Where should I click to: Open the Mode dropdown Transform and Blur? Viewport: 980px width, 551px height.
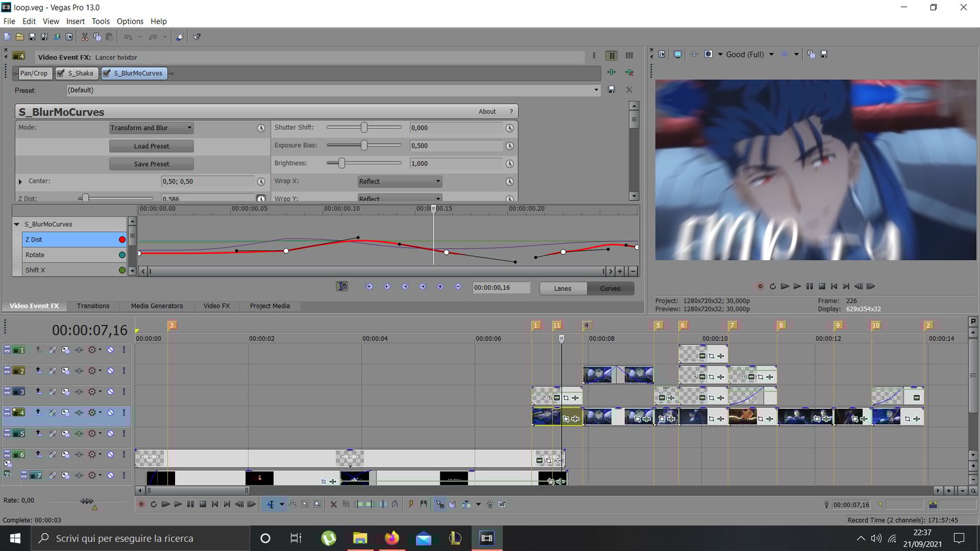(x=152, y=128)
